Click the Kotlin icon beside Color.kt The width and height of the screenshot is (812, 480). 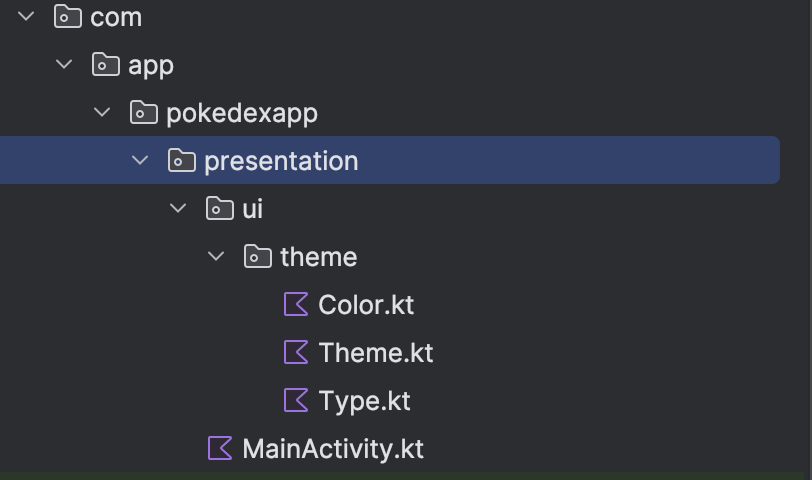point(296,304)
